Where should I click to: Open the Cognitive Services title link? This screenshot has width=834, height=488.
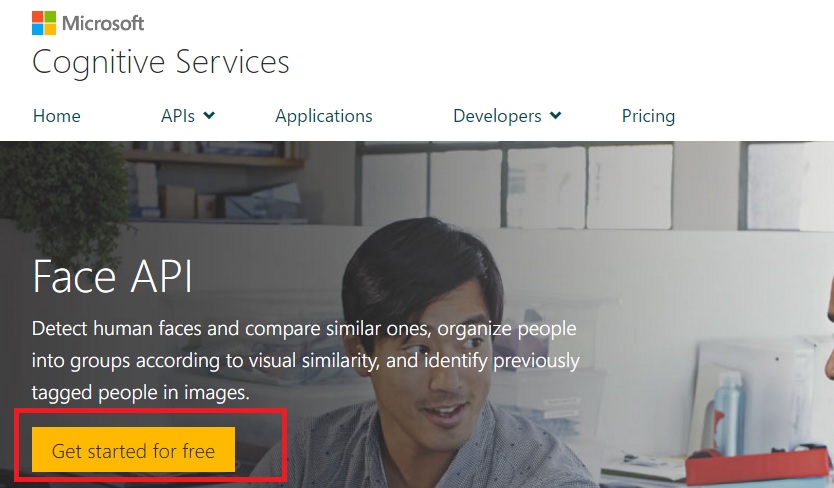[161, 62]
